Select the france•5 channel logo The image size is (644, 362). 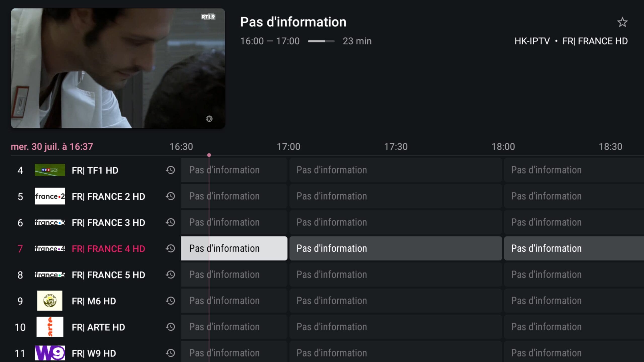(50, 275)
